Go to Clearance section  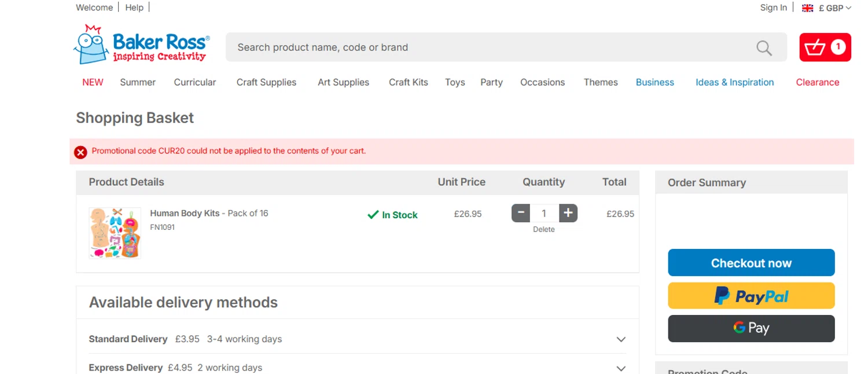(x=817, y=82)
